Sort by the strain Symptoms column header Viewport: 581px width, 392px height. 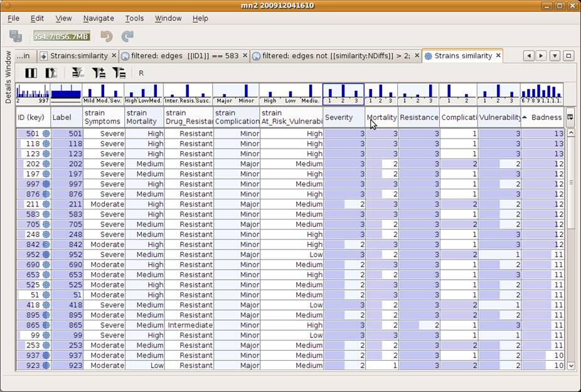coord(104,117)
